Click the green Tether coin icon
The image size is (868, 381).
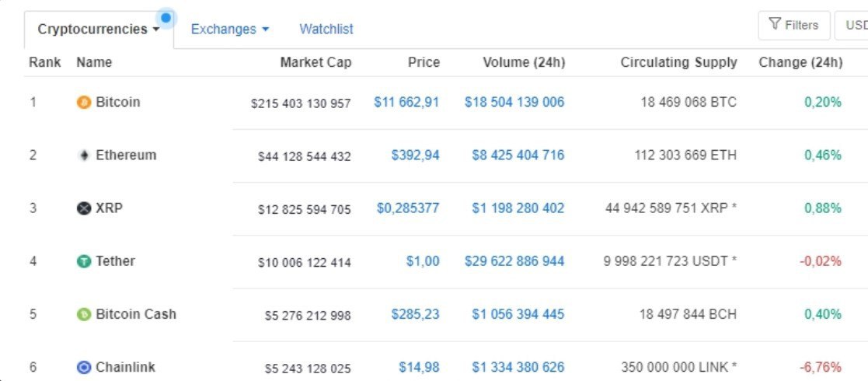pyautogui.click(x=84, y=262)
